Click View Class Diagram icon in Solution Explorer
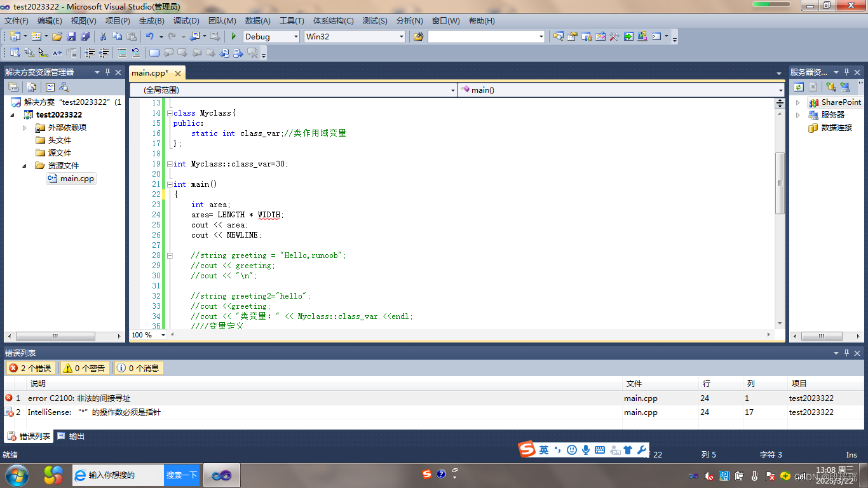Image resolution: width=868 pixels, height=488 pixels. point(64,87)
